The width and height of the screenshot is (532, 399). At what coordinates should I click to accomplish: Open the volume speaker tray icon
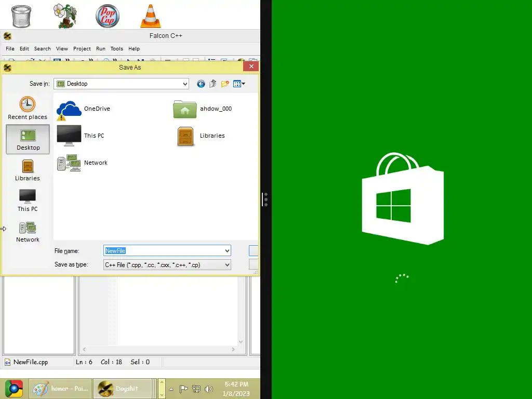coord(209,389)
